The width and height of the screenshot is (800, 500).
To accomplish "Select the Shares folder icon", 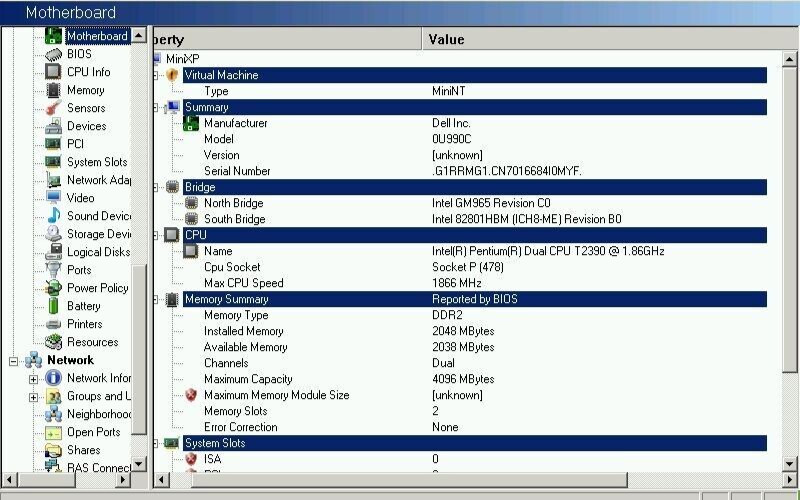I will click(x=53, y=450).
